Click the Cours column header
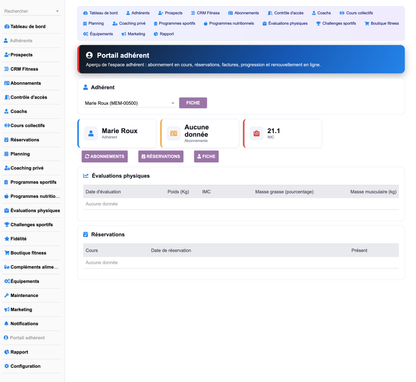 click(x=92, y=250)
